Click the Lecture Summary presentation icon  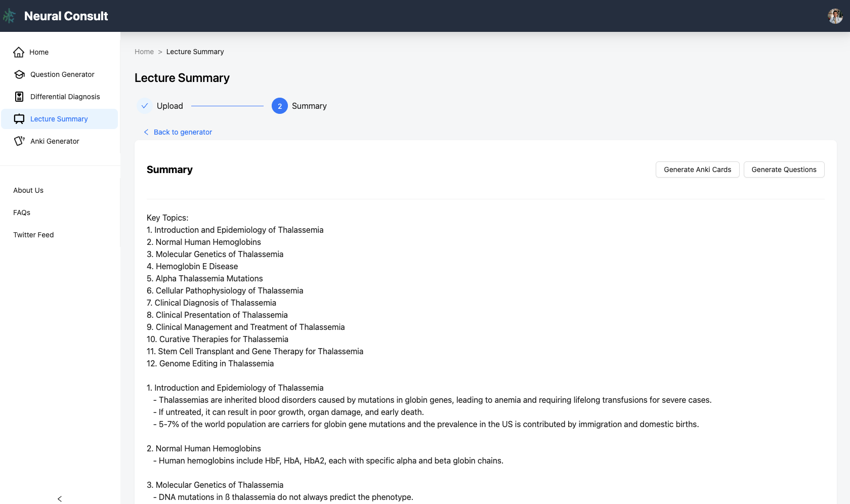(19, 119)
